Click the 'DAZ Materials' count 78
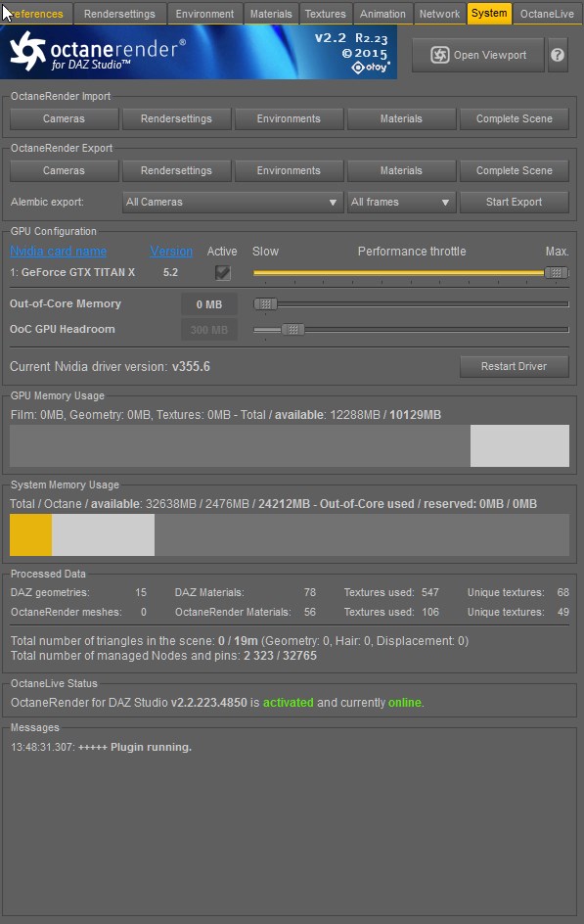This screenshot has height=924, width=584. coord(310,592)
